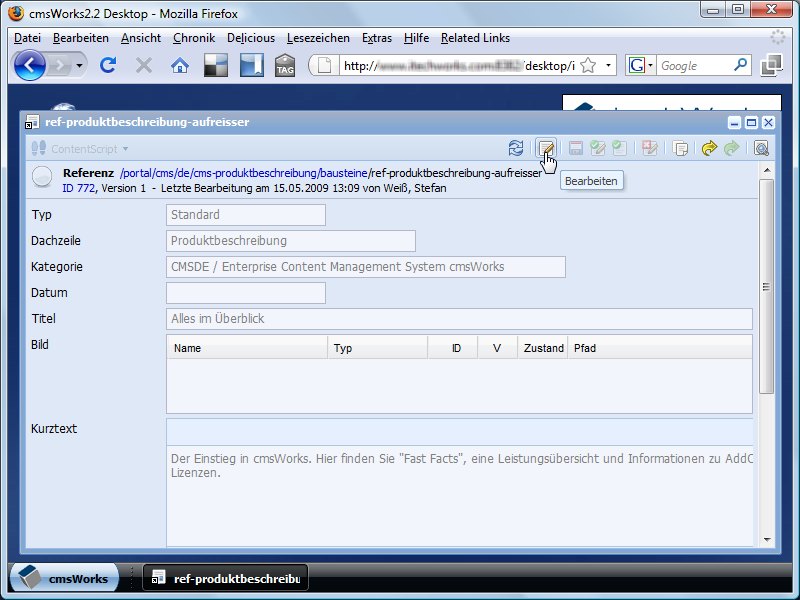The image size is (800, 600).
Task: Open the address bar URL history dropdown
Action: (x=608, y=65)
